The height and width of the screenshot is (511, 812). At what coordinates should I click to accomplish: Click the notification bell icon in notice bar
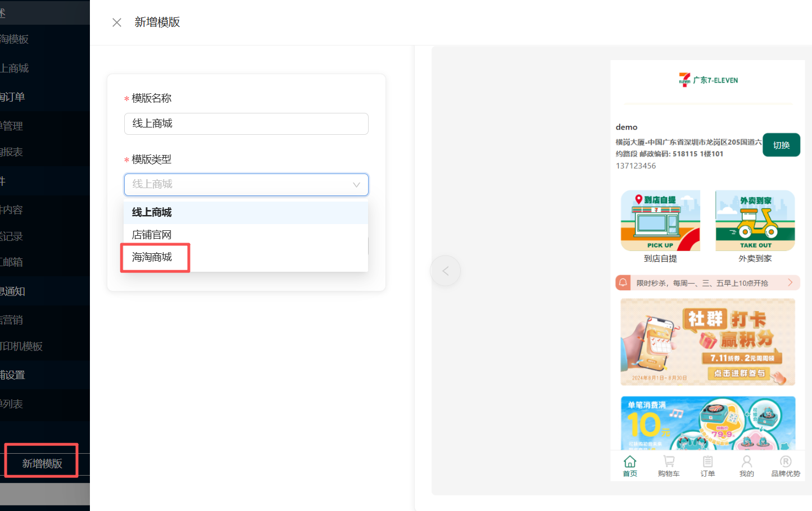[623, 283]
